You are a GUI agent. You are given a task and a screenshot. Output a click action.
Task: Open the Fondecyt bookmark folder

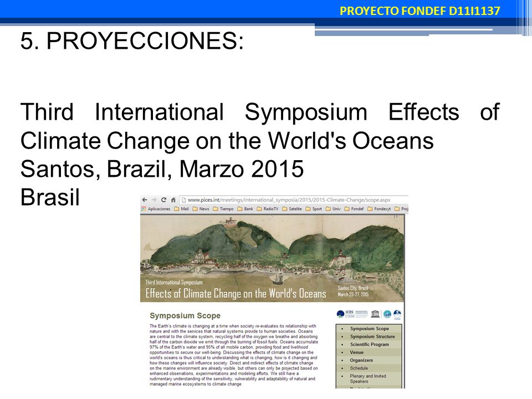click(x=379, y=209)
